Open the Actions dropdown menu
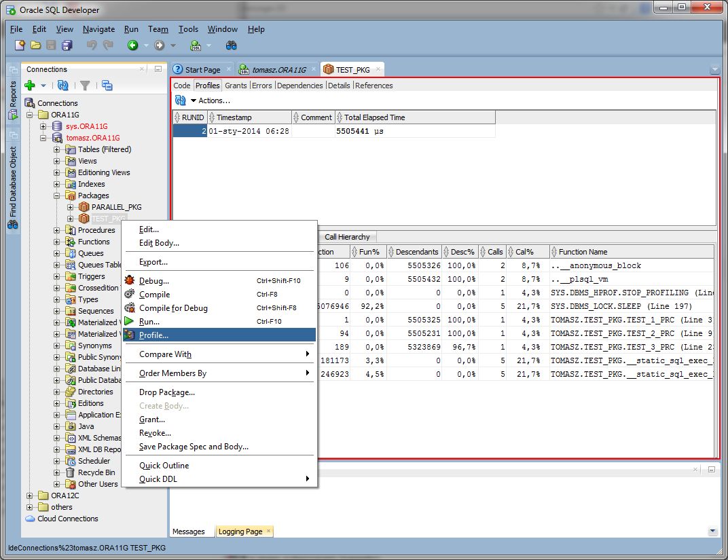Image resolution: width=728 pixels, height=560 pixels. [210, 100]
